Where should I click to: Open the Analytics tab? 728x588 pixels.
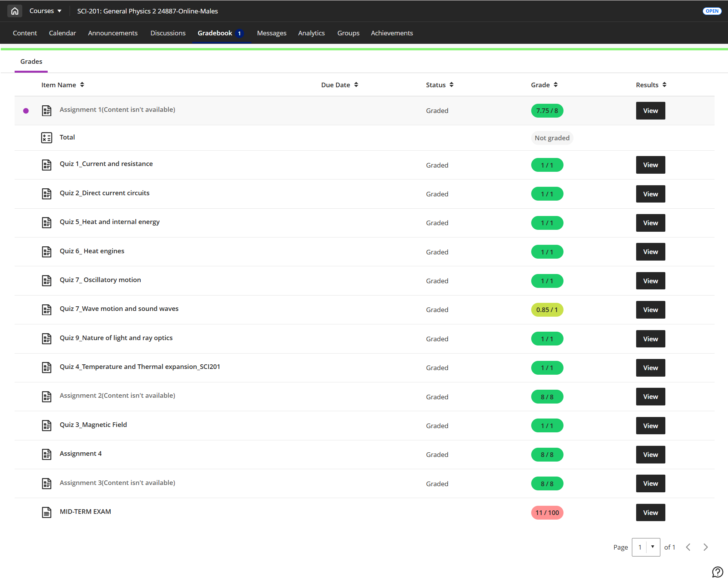click(x=311, y=33)
